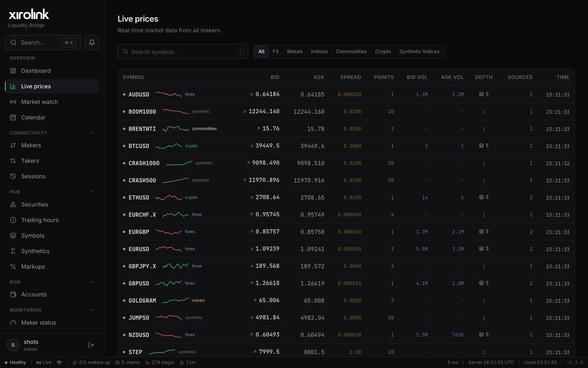Click the AUDUSD sparkline chart
The width and height of the screenshot is (588, 368).
[x=168, y=94]
